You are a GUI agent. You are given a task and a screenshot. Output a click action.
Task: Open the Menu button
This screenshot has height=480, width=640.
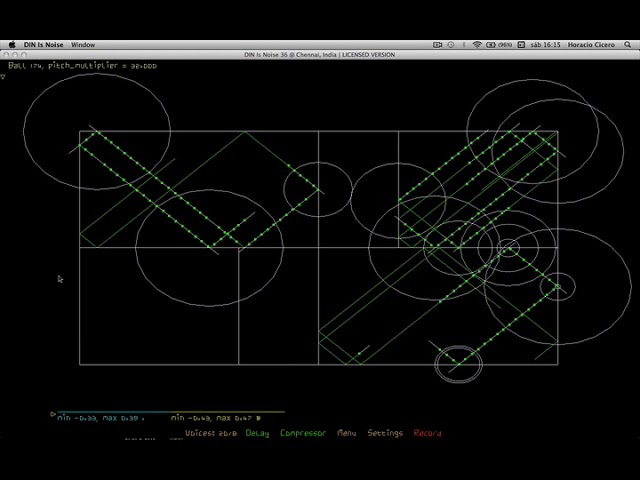347,433
